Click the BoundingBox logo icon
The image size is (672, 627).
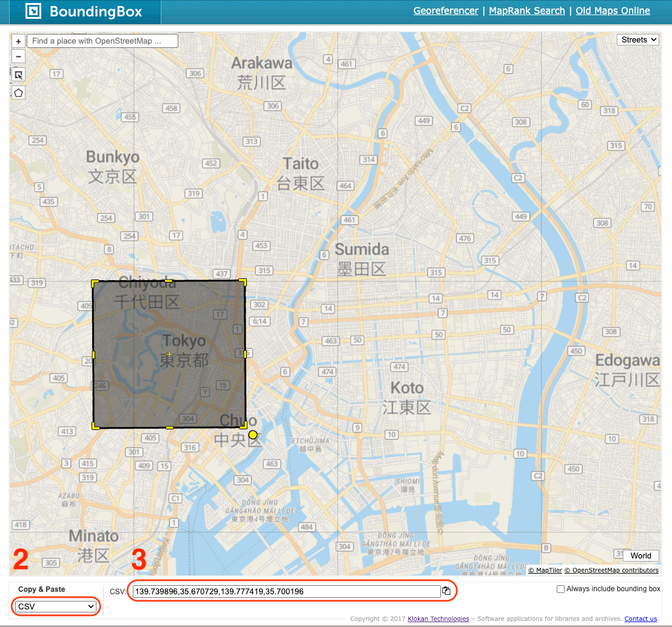click(x=33, y=11)
